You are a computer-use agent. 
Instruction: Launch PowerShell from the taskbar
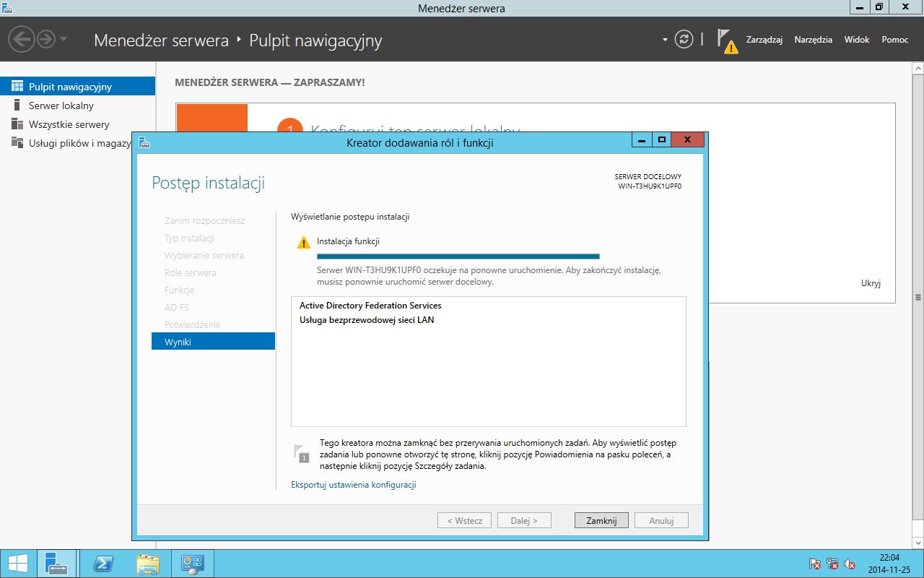[x=104, y=564]
